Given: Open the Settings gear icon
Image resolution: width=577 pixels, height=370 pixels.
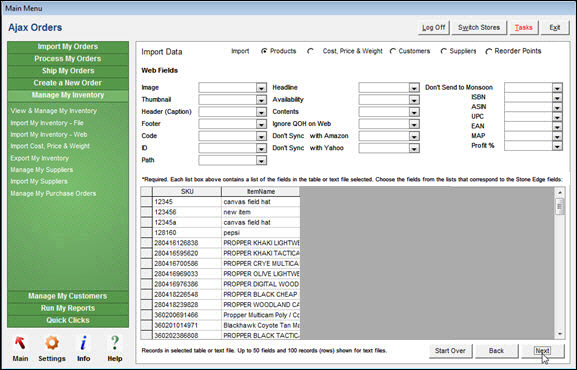Looking at the screenshot, I should [x=52, y=343].
